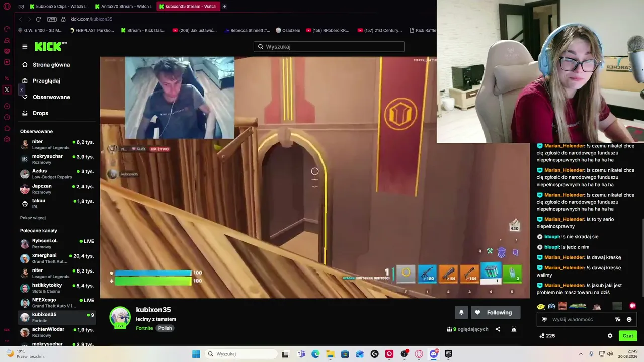The width and height of the screenshot is (644, 362).
Task: Toggle the Opera VPN badge
Action: [x=52, y=19]
